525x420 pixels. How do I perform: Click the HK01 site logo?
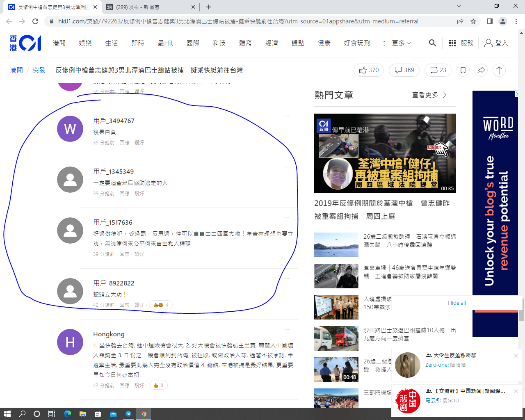pos(25,43)
